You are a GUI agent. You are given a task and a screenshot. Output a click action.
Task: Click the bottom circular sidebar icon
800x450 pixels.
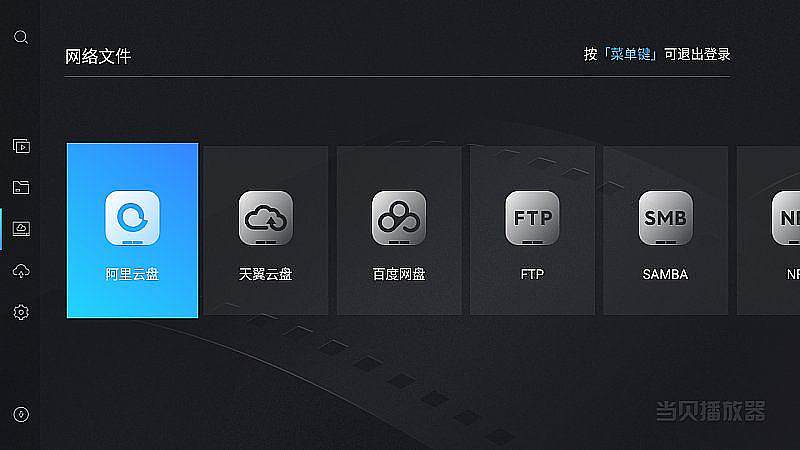[x=21, y=414]
